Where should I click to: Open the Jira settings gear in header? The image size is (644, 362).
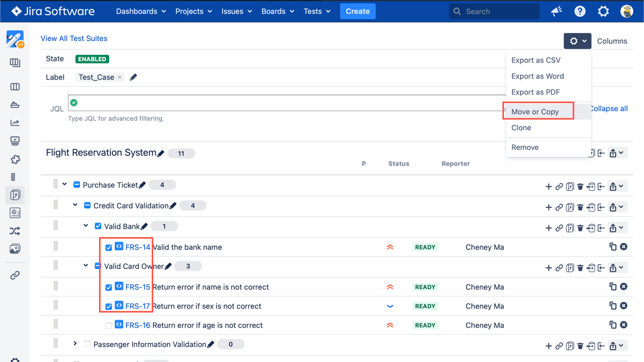click(x=603, y=11)
